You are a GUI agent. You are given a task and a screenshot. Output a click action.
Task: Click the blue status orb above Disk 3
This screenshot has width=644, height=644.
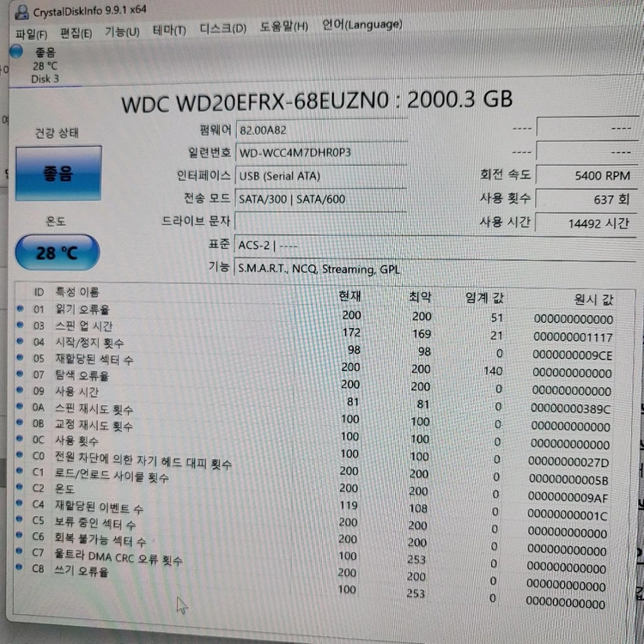click(16, 52)
